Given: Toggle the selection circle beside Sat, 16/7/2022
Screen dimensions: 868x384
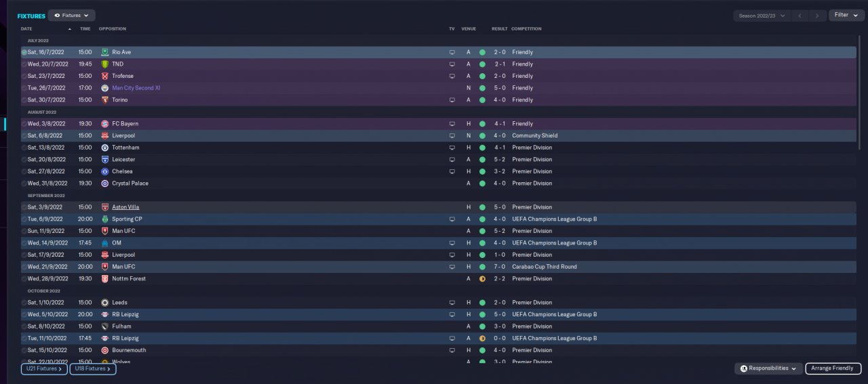Looking at the screenshot, I should pos(24,52).
